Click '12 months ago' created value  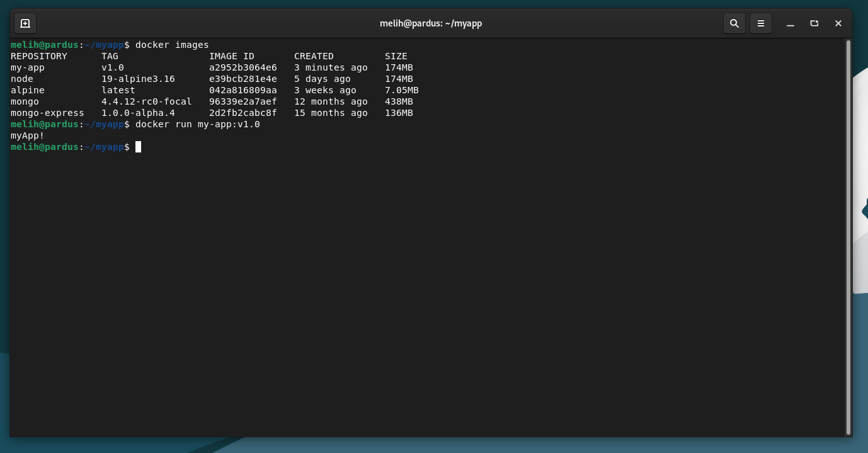click(331, 101)
